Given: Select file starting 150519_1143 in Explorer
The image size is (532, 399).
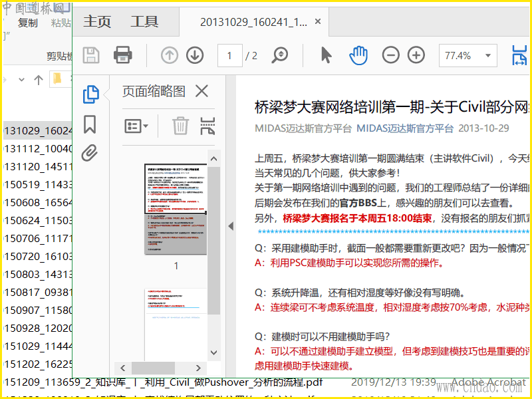Looking at the screenshot, I should coord(38,185).
